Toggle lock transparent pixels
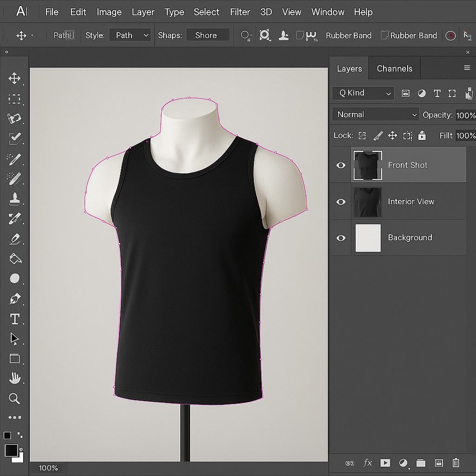Viewport: 476px width, 476px height. point(362,135)
